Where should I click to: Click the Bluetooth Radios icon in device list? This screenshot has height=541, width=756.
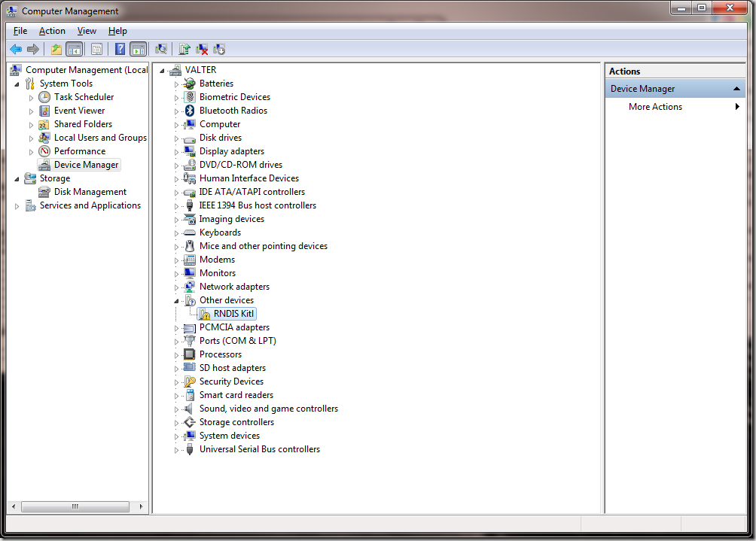click(x=190, y=111)
